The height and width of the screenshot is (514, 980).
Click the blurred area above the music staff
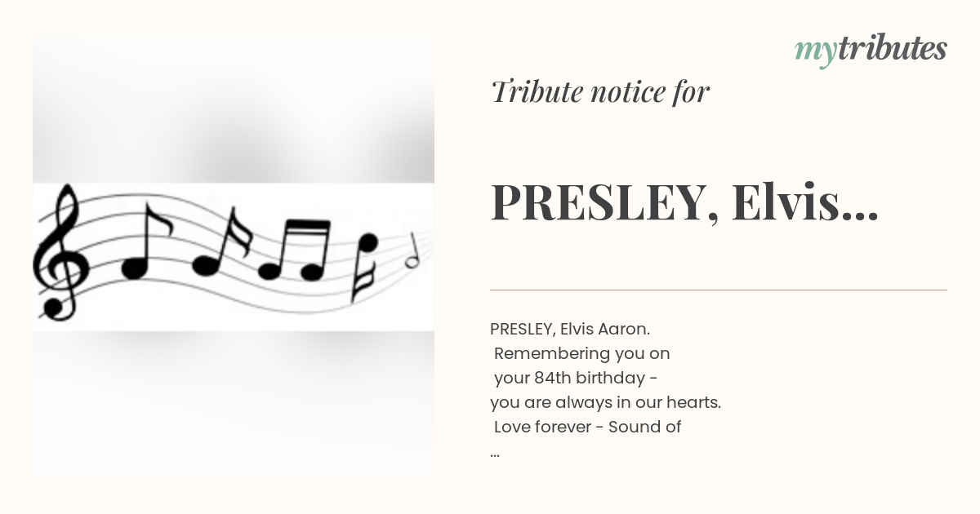click(x=234, y=109)
